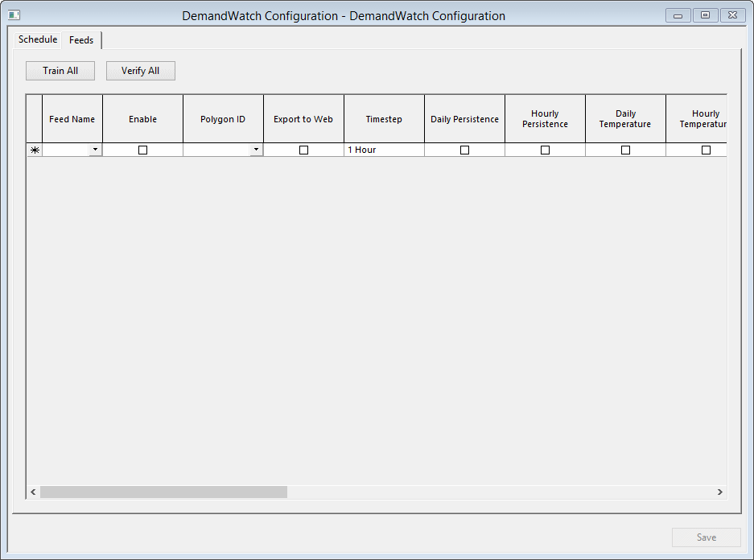Click the left arrow of horizontal scrollbar
754x560 pixels.
[x=32, y=492]
